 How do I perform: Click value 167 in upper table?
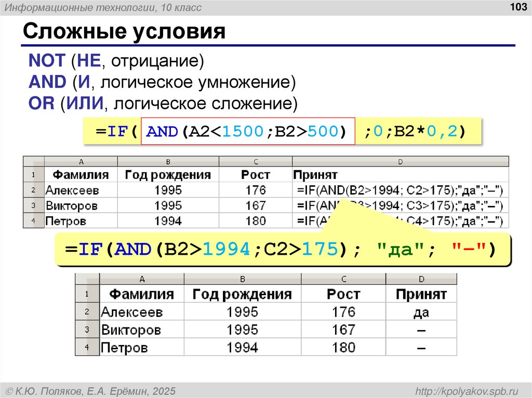[256, 205]
